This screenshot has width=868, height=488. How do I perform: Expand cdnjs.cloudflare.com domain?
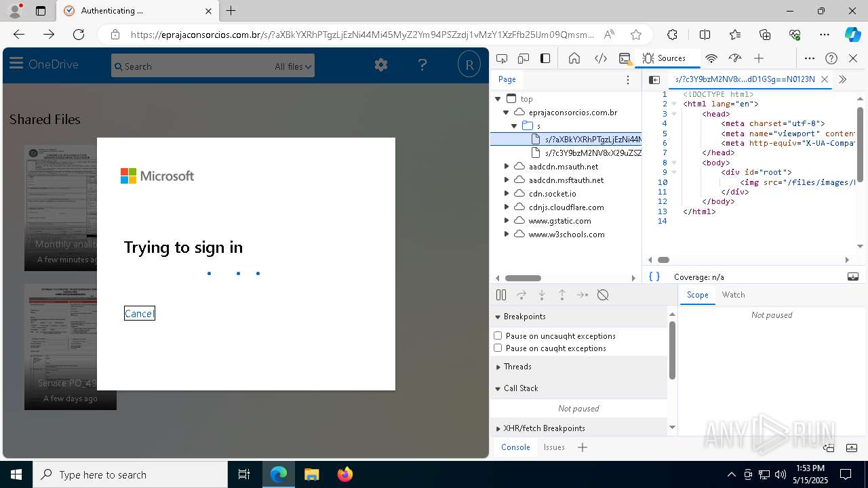click(506, 207)
